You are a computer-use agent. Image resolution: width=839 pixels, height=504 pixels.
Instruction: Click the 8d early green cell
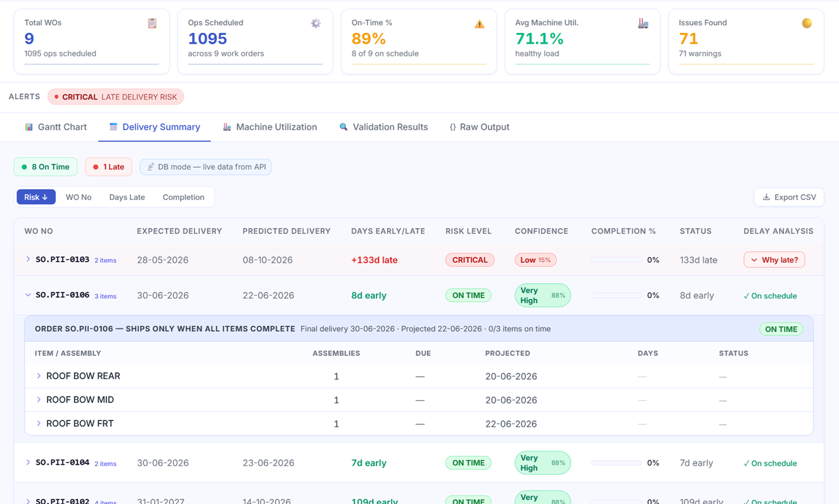pyautogui.click(x=369, y=295)
